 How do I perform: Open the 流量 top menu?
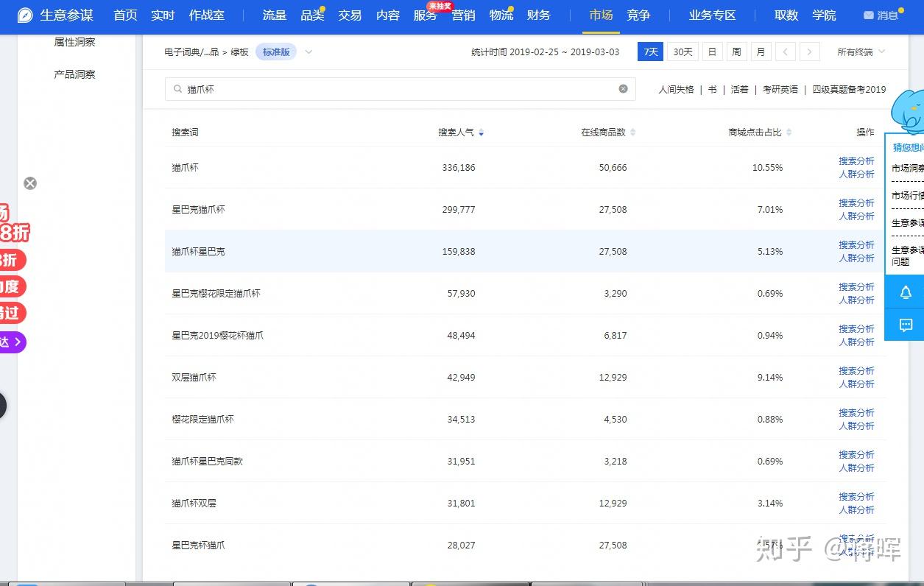click(275, 15)
